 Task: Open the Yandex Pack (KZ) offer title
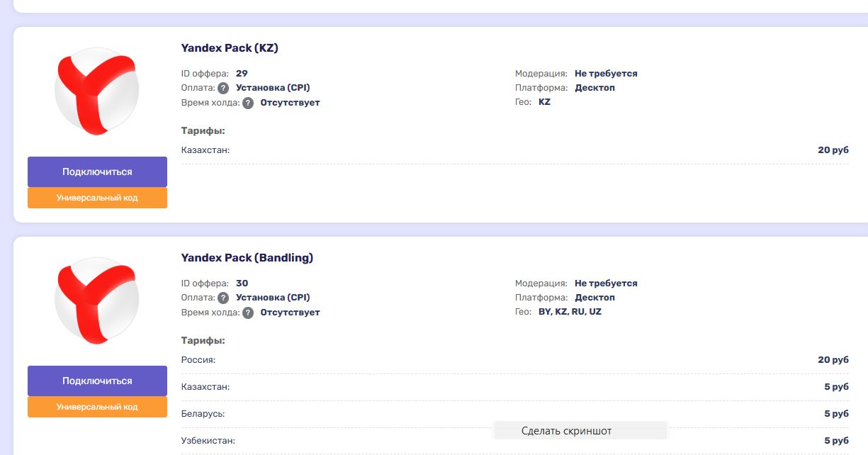tap(230, 48)
